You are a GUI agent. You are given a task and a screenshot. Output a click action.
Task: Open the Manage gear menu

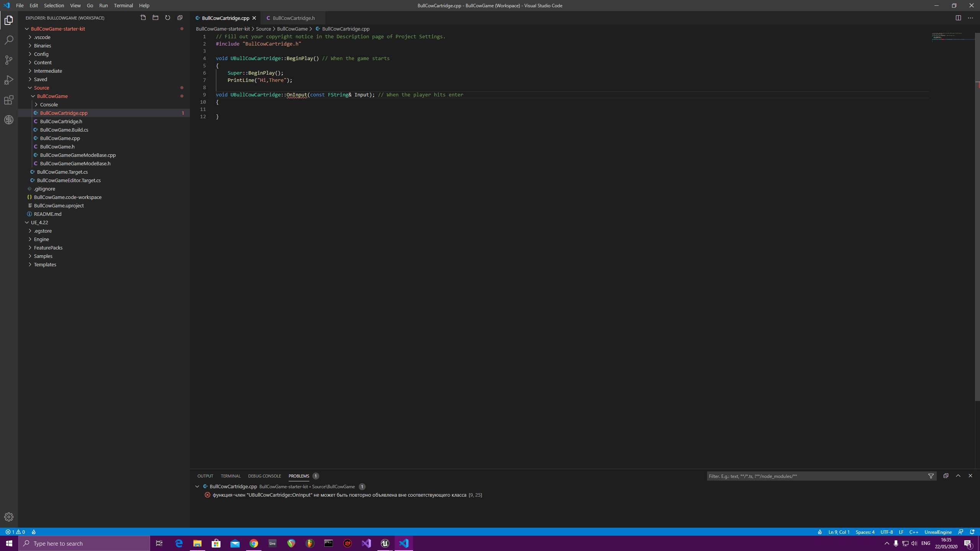point(8,516)
